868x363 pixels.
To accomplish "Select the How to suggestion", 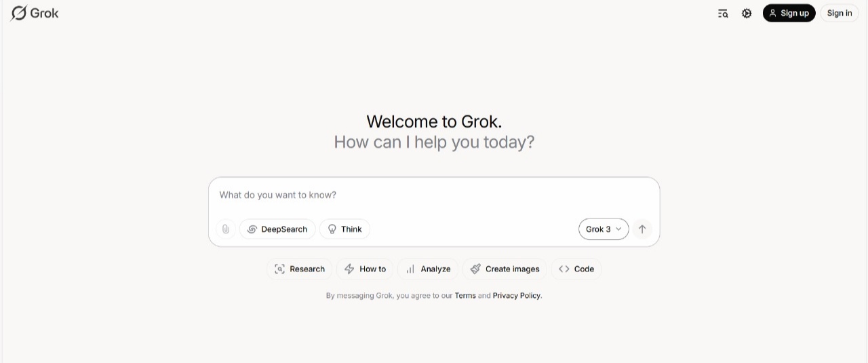I will [365, 269].
